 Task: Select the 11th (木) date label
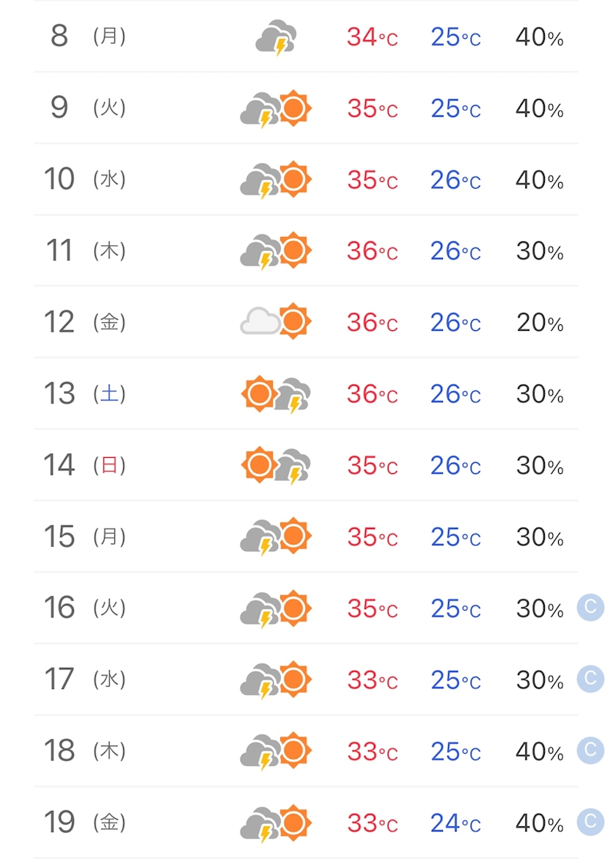tap(87, 250)
